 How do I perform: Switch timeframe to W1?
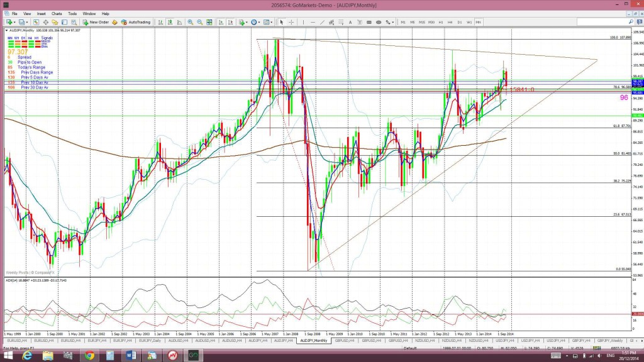coord(469,22)
